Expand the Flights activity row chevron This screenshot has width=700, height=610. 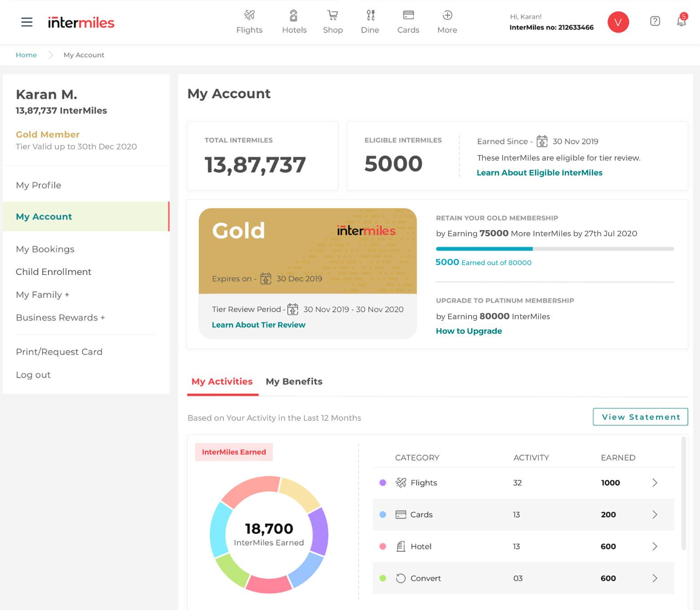(x=654, y=483)
